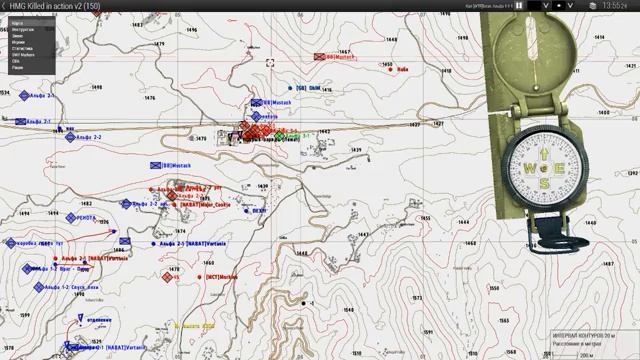Open the SWT Markers menu entry
Viewport: 640px width, 360px height.
31,55
